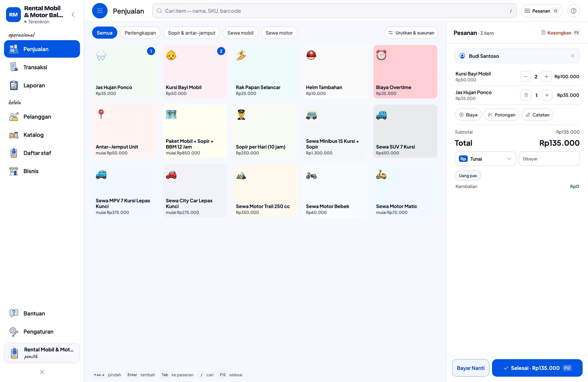The height and width of the screenshot is (382, 588).
Task: Add Sewa Motor Matic item
Action: click(x=405, y=191)
